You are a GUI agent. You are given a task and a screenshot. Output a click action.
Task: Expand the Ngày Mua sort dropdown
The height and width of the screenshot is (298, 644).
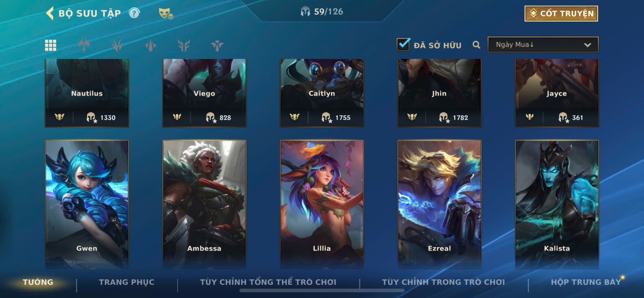point(543,45)
